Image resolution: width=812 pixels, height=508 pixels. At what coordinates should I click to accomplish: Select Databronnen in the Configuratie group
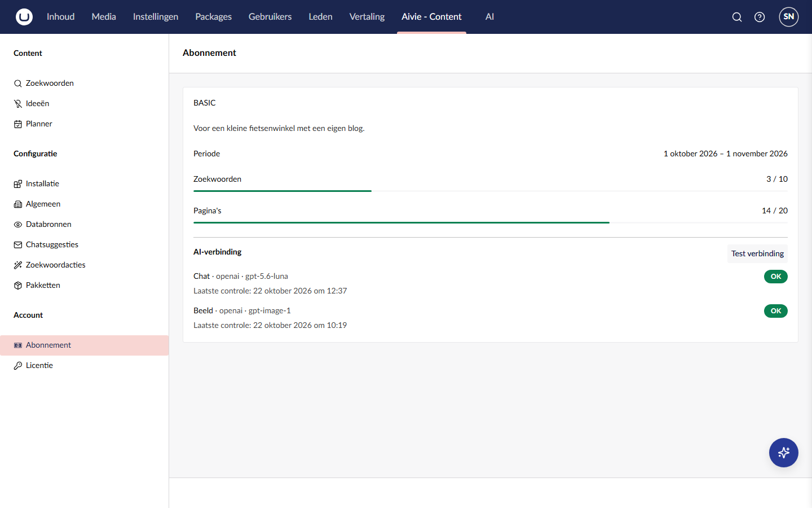tap(85, 225)
